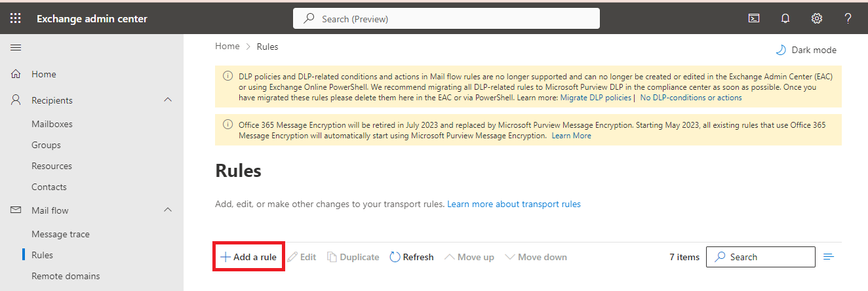Open the settings gear
Viewport: 868px width, 291px height.
(x=817, y=18)
